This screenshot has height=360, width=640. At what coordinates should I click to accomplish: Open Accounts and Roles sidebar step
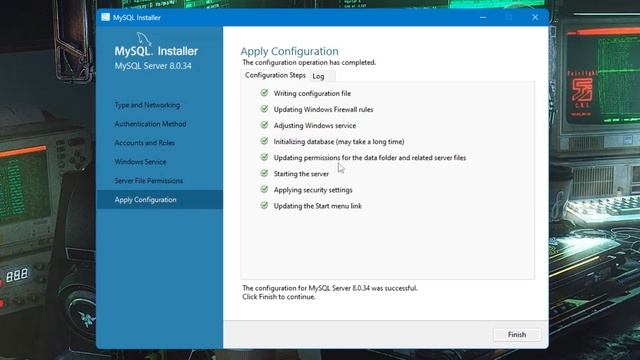[145, 143]
